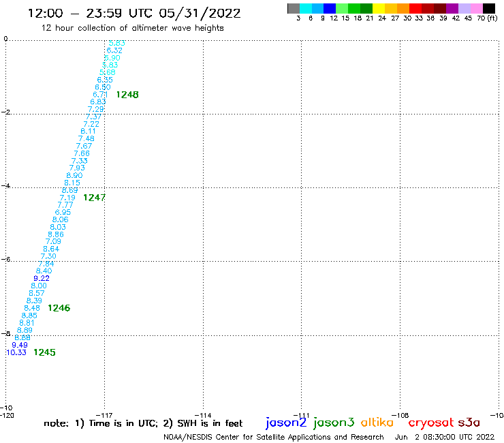504x443 pixels.
Task: Select the 6.50 wave height value
Action: click(103, 87)
